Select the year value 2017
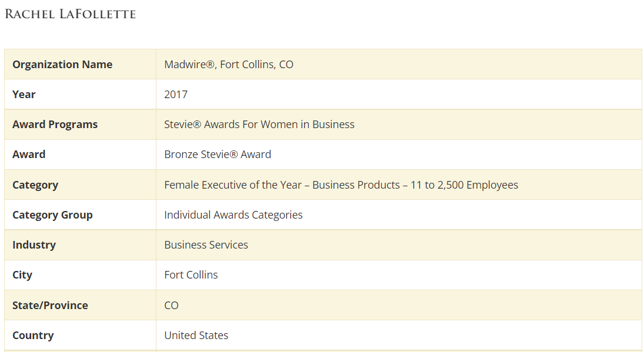The width and height of the screenshot is (644, 352). pos(176,95)
